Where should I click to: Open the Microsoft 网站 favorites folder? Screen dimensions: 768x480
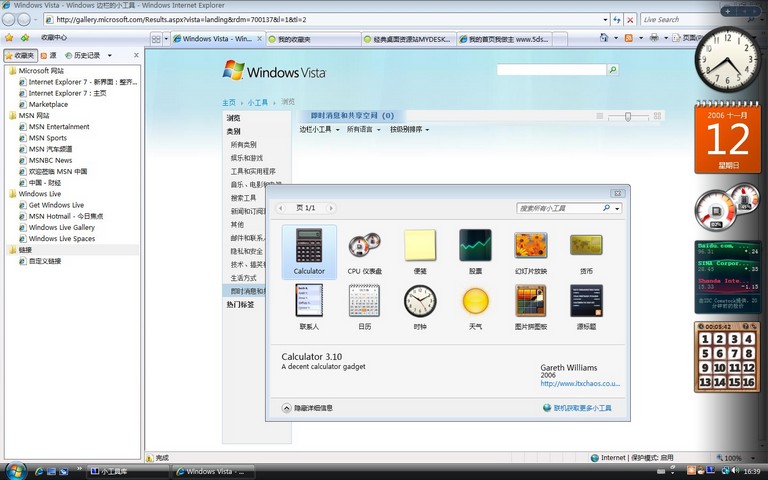[x=41, y=71]
